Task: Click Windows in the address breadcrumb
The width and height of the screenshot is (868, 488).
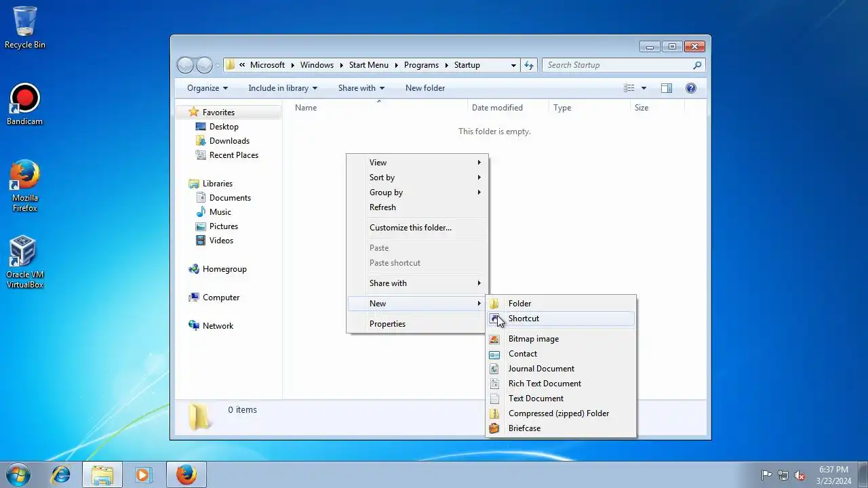Action: pyautogui.click(x=317, y=65)
